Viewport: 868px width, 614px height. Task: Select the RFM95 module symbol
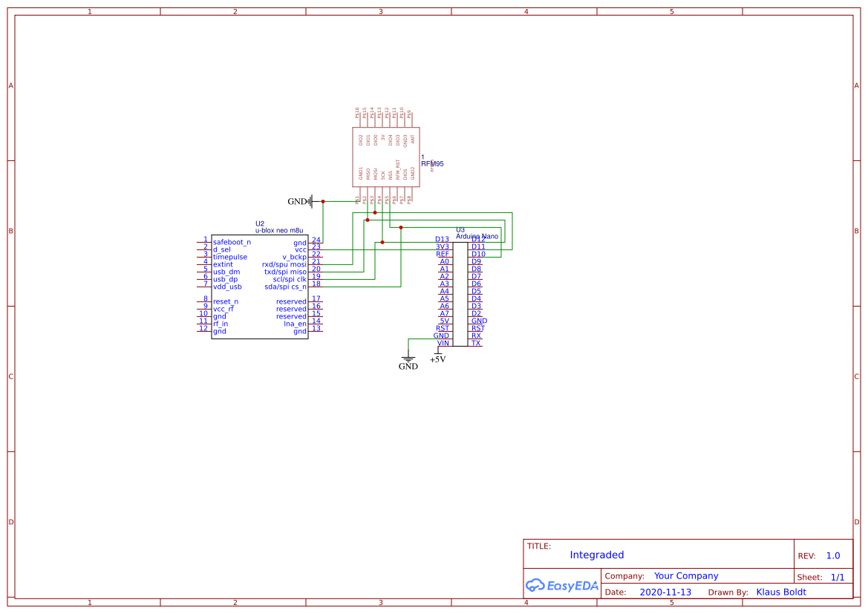[386, 157]
